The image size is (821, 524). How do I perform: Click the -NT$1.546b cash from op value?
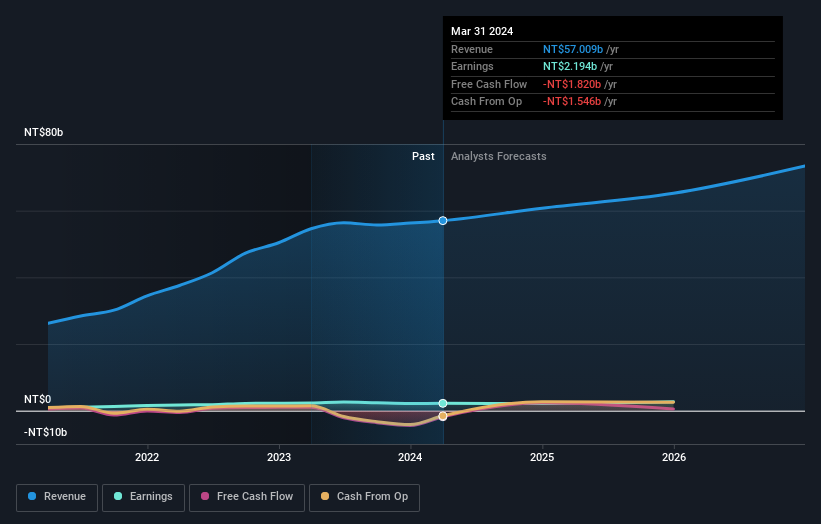tap(572, 102)
